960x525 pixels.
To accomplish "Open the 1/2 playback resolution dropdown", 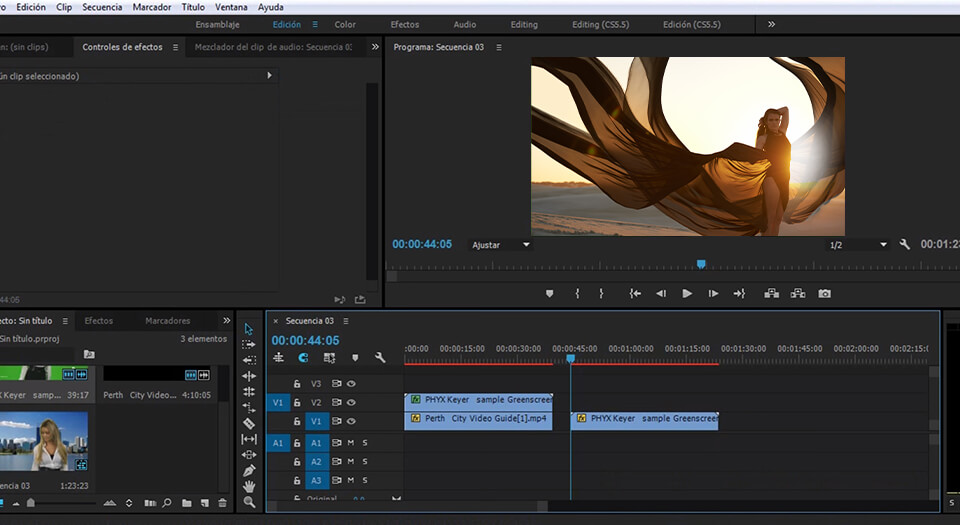I will coord(857,245).
